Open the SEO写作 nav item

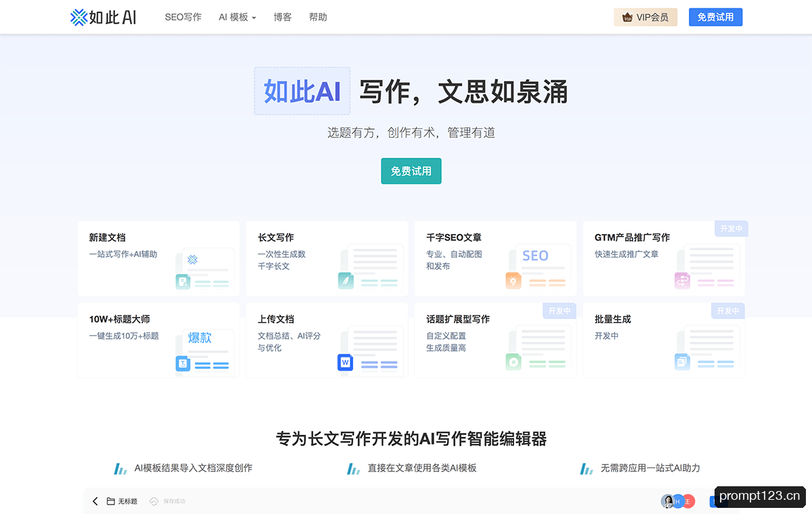(183, 17)
